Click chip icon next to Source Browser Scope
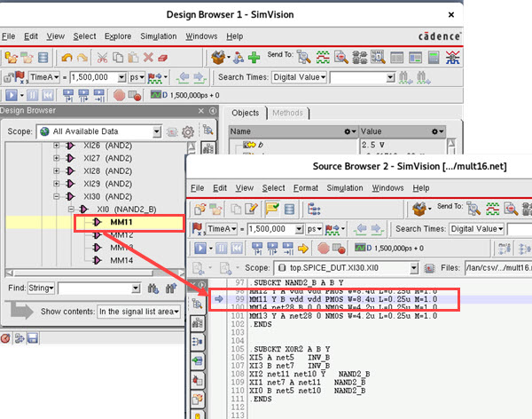 pos(429,268)
